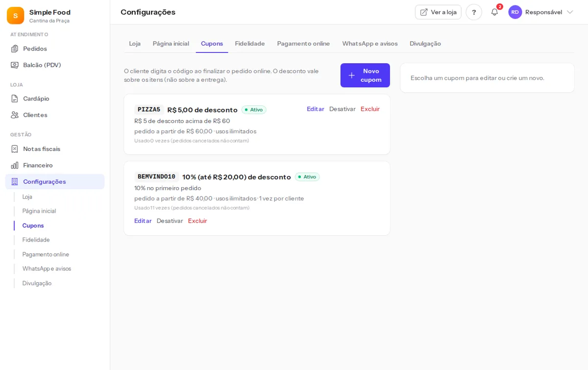Click the Ativo status badge on BEMVINDO10
588x370 pixels.
307,177
